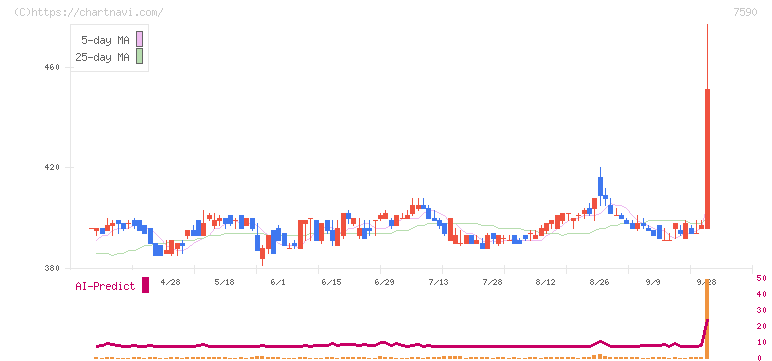Click the 4/28 date axis label
Screen dimensions: 772x361
[170, 282]
